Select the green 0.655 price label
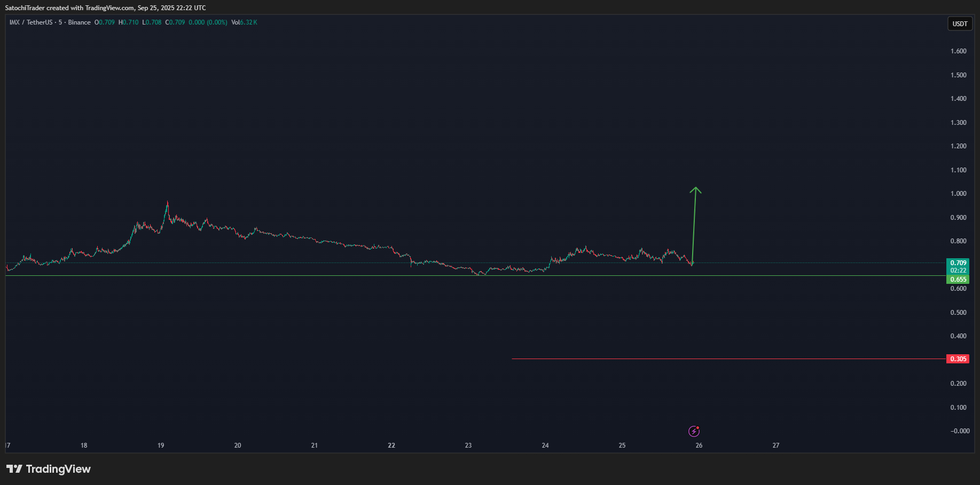 coord(958,280)
